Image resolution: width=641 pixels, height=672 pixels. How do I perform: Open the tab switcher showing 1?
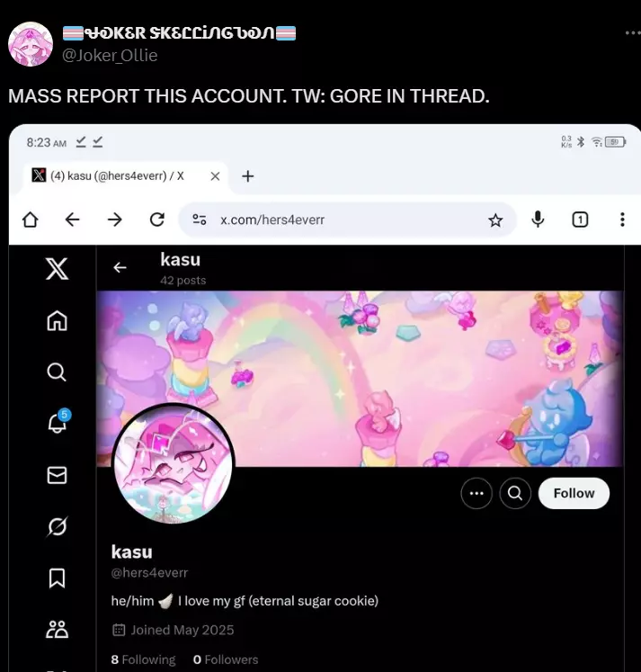[580, 220]
